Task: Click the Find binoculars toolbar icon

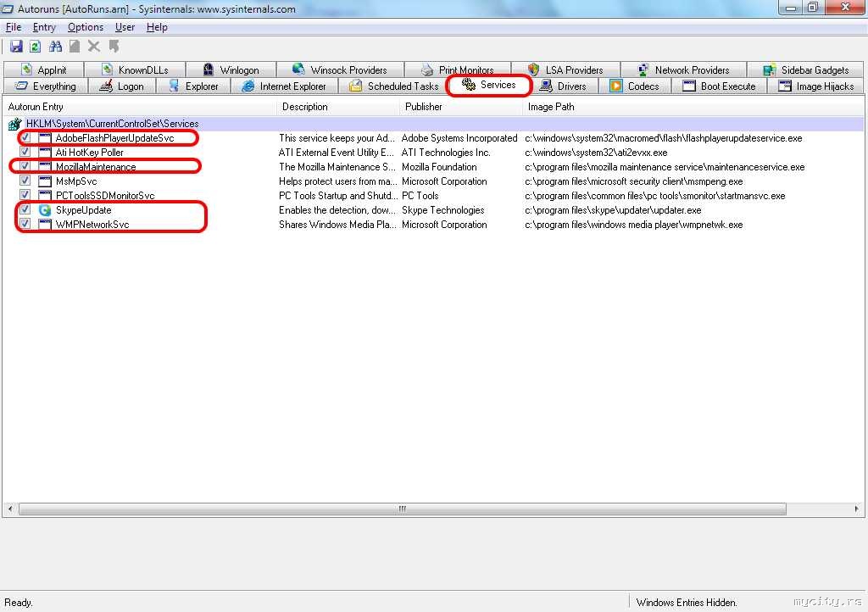Action: coord(55,47)
